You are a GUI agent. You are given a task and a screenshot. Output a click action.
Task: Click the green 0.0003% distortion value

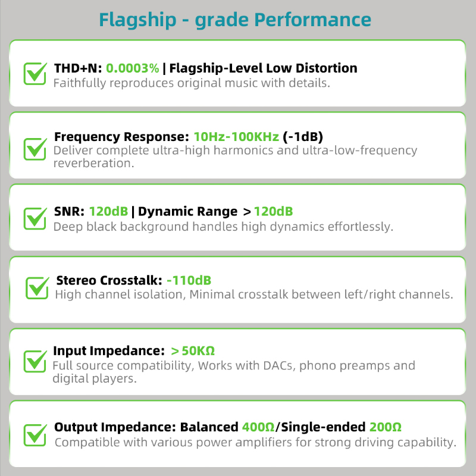[132, 68]
